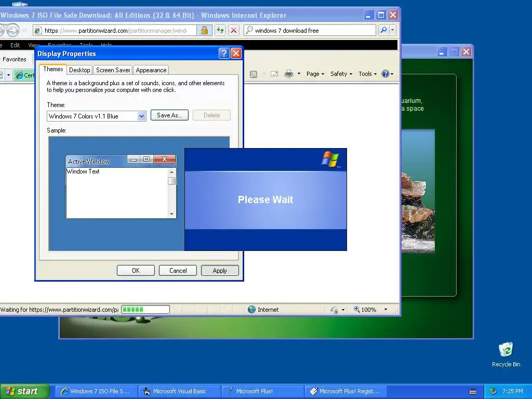The width and height of the screenshot is (532, 399).
Task: Click the sample window scrollbar up arrow
Action: click(171, 172)
